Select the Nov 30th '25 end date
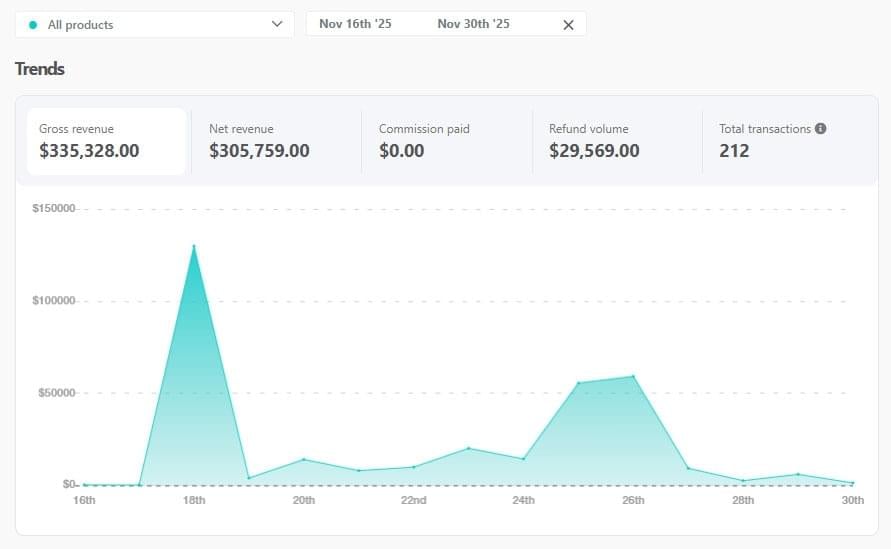Viewport: 891px width, 549px height. (x=473, y=24)
